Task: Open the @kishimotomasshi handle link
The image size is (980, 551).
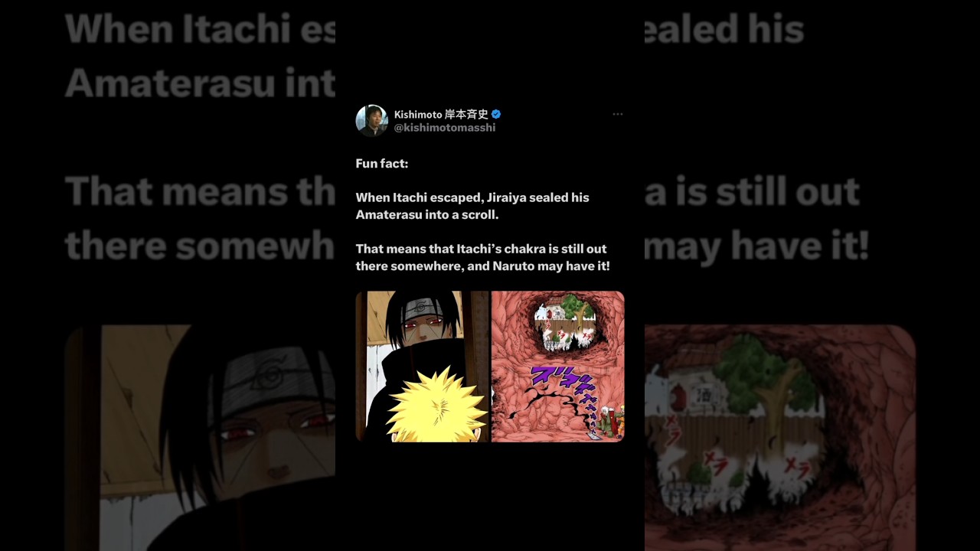Action: pos(444,128)
